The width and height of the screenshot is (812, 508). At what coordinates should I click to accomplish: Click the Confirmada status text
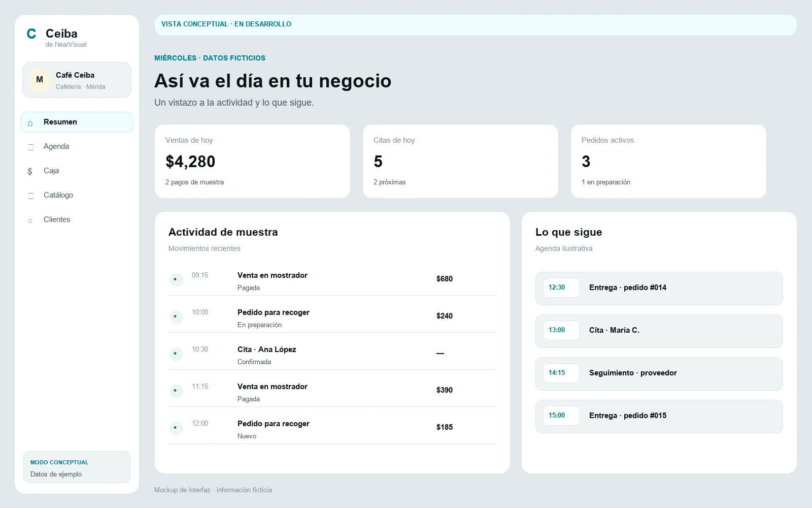(254, 362)
